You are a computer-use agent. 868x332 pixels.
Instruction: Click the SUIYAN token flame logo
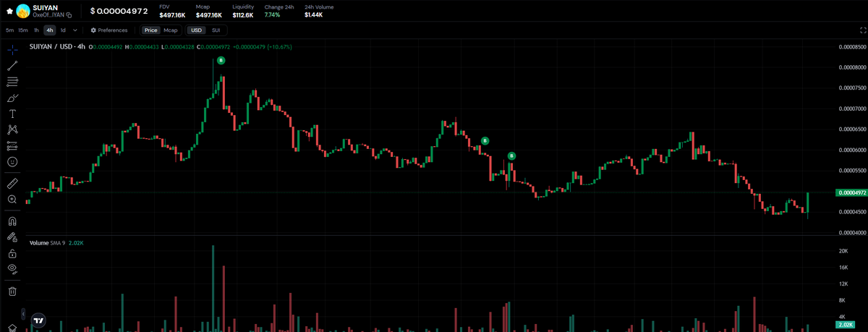point(23,11)
